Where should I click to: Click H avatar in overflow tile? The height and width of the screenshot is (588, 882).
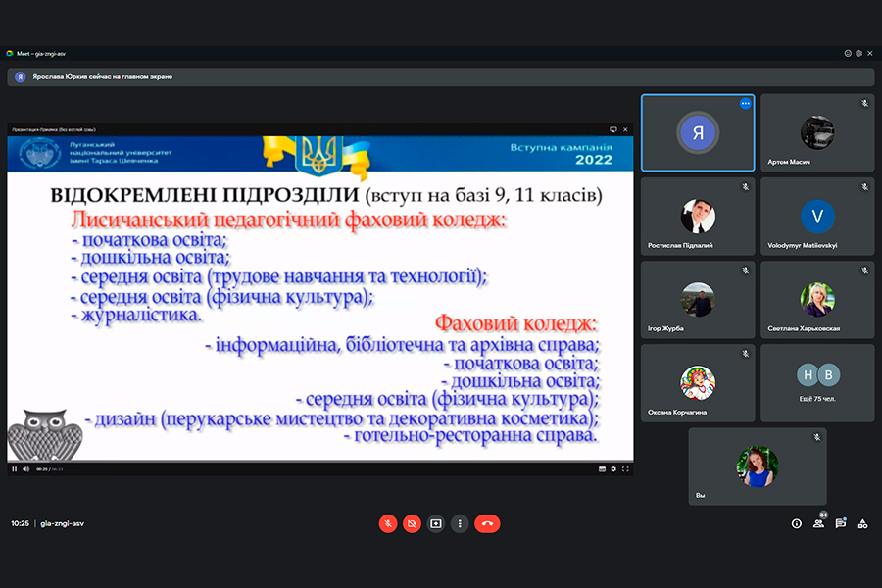808,374
